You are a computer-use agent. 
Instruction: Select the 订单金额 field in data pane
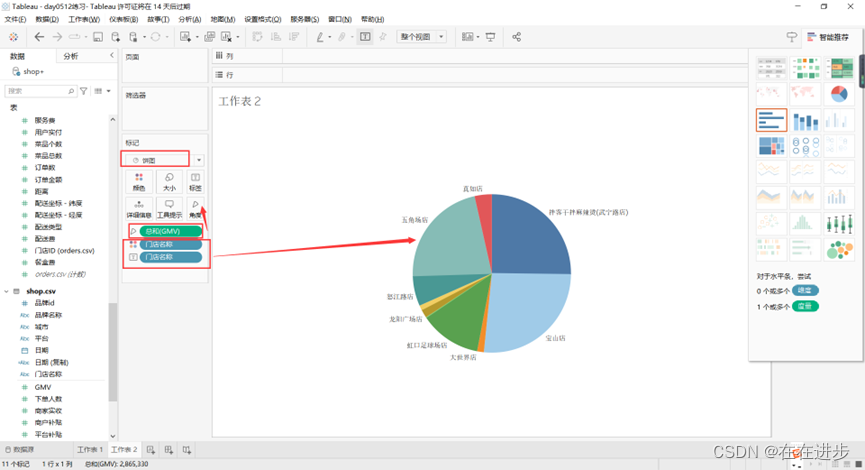pos(48,180)
